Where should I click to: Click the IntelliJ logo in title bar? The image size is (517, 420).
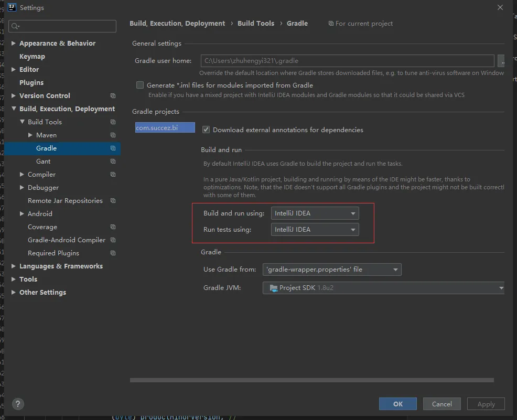tap(12, 7)
